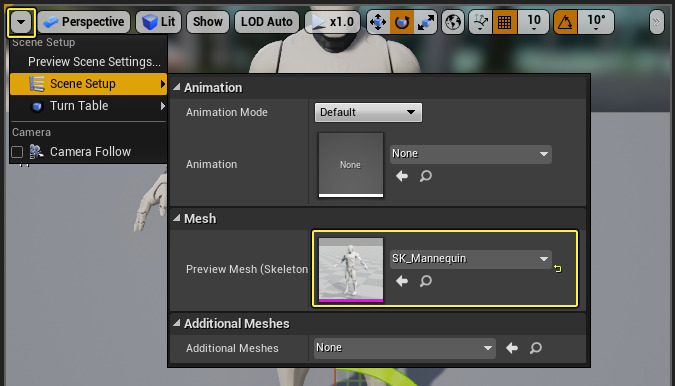Select the Scene Setup submenu item
Viewport: 675px width, 386px height.
pos(88,83)
